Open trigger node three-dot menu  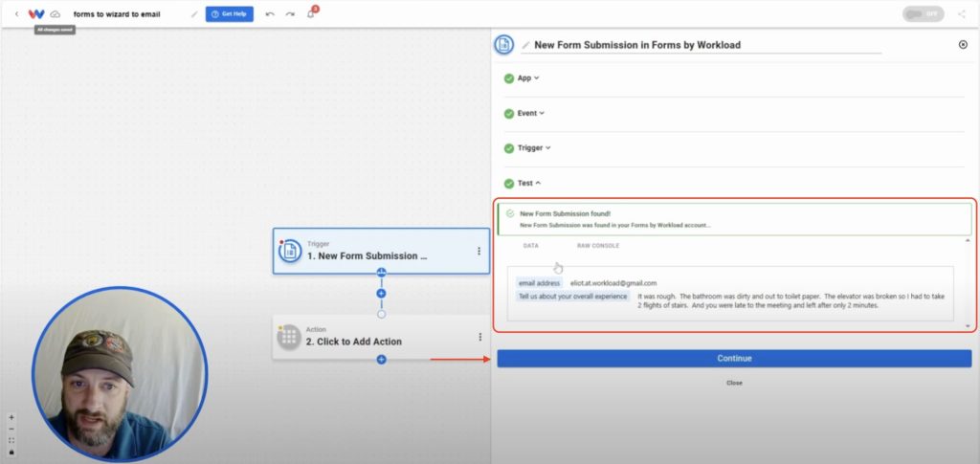tap(479, 251)
